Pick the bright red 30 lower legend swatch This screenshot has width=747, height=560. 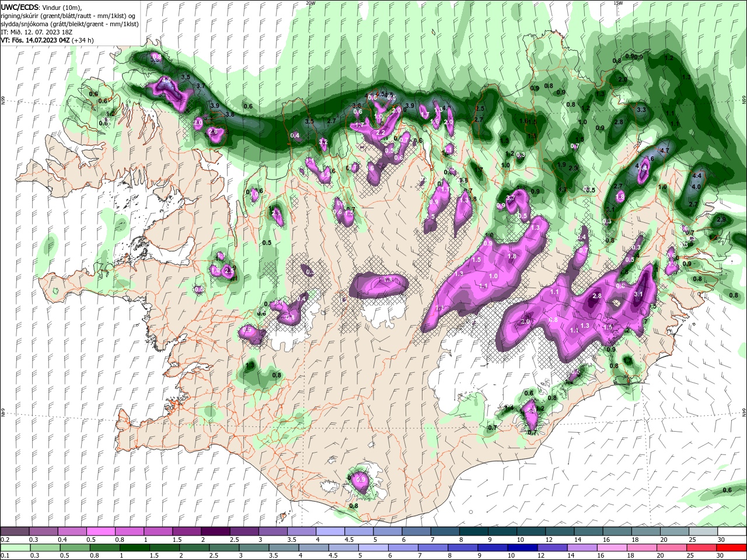(x=731, y=548)
